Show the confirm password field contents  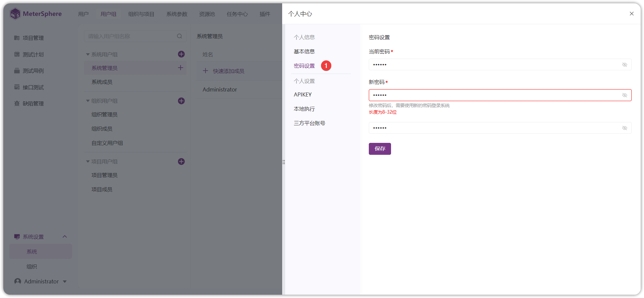[x=625, y=128]
